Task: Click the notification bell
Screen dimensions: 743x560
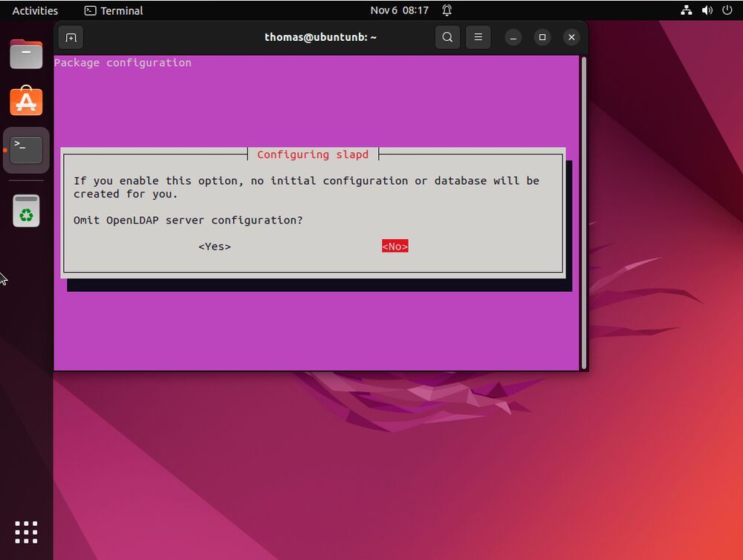Action: [447, 10]
